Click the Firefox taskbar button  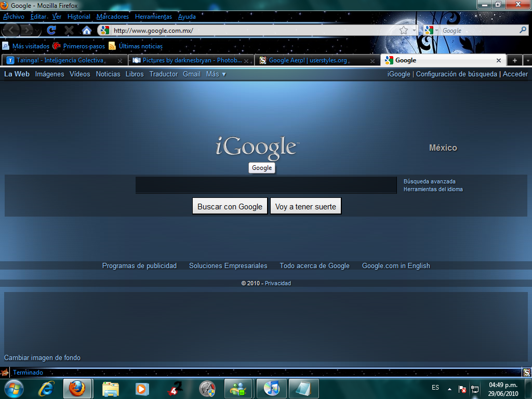click(x=77, y=389)
